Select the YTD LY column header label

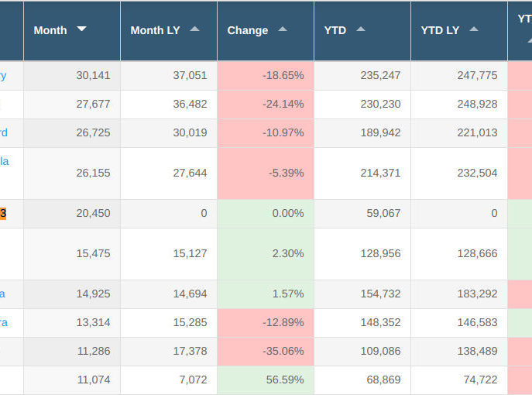tap(440, 30)
